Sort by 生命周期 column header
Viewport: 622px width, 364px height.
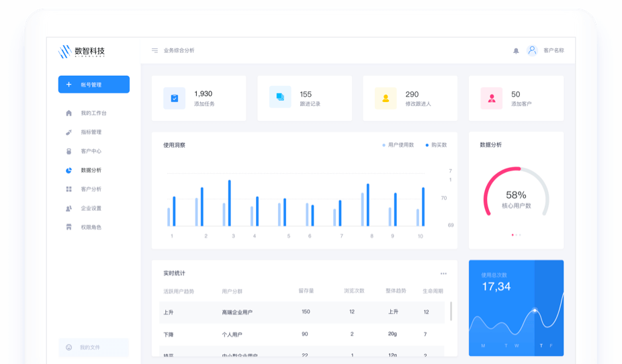pyautogui.click(x=433, y=291)
